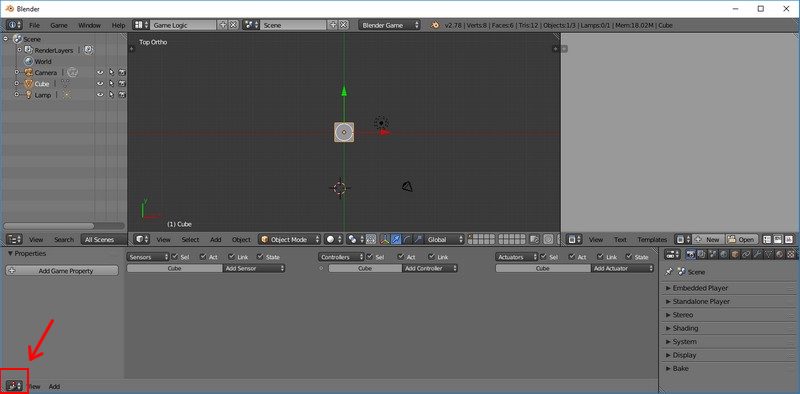This screenshot has height=394, width=800.
Task: Open the Info editor type selector
Action: (14, 24)
